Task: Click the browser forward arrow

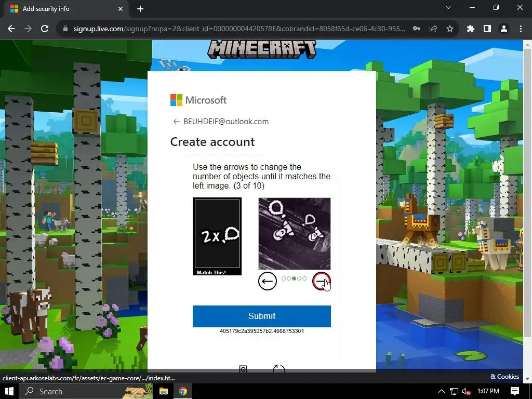Action: [28, 29]
